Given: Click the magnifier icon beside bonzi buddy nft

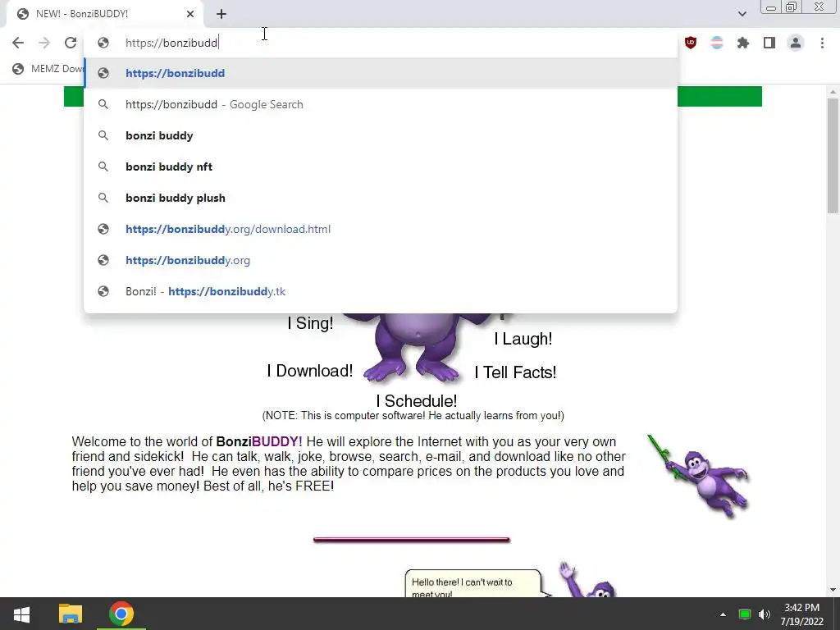Looking at the screenshot, I should click(x=103, y=167).
